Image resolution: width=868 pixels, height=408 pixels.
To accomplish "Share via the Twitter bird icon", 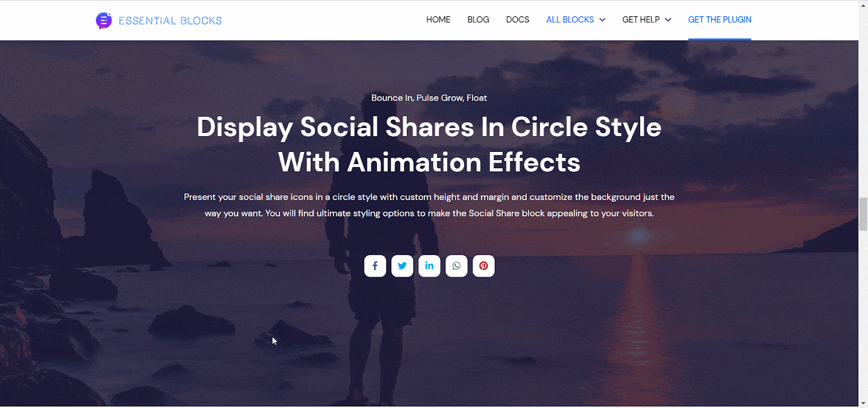I will tap(402, 266).
